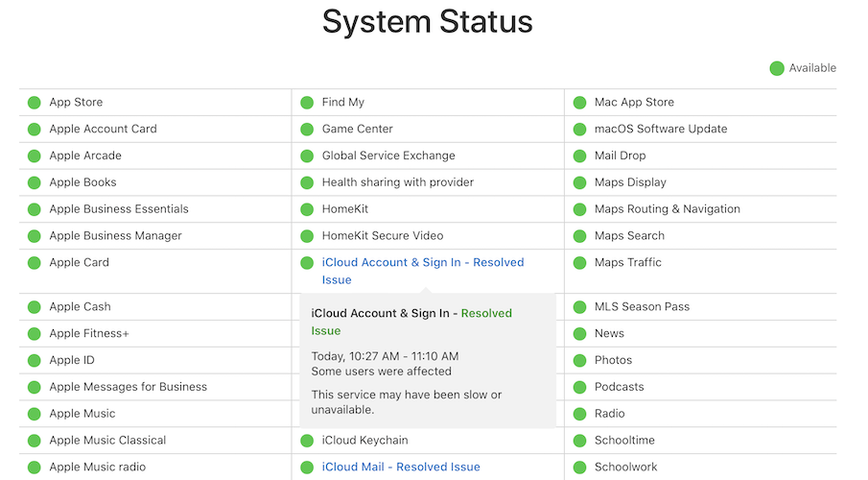Click the green status dot beside Schoolwork
Viewport: 868px width, 480px height.
coord(579,468)
